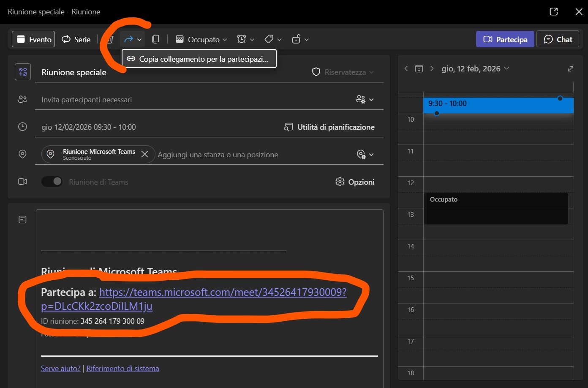Image resolution: width=588 pixels, height=388 pixels.
Task: Click the private lock icon
Action: [x=296, y=39]
